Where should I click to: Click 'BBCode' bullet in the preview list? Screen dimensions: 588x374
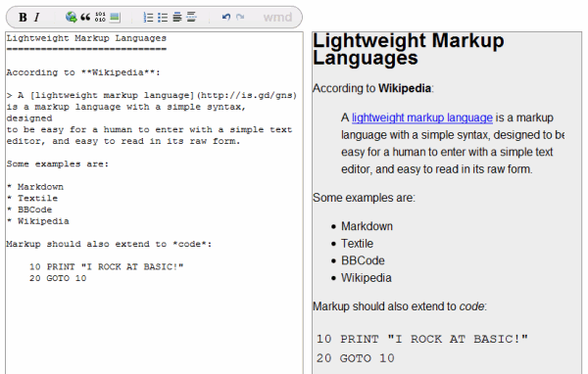pyautogui.click(x=363, y=260)
